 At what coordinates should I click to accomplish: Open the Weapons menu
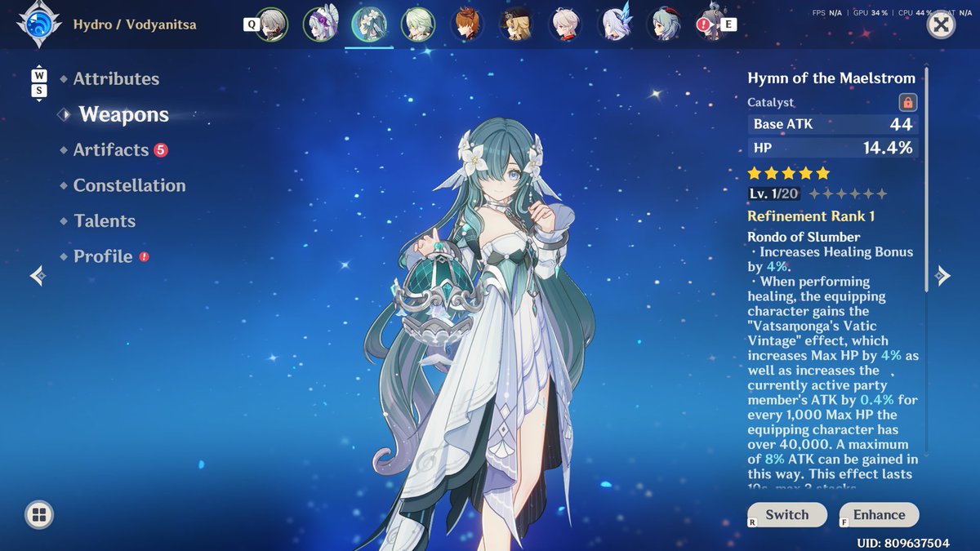coord(123,115)
